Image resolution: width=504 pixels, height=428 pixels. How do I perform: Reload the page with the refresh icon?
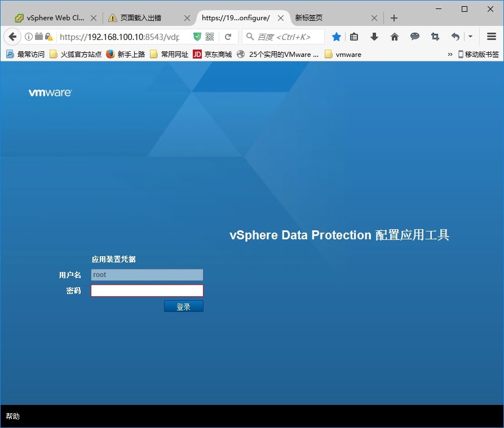(228, 37)
